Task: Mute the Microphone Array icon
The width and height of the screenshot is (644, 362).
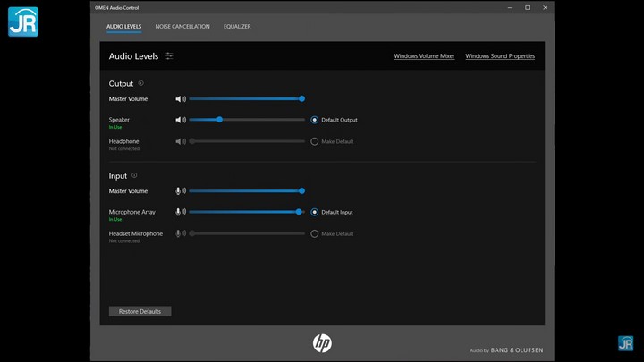Action: coord(181,213)
